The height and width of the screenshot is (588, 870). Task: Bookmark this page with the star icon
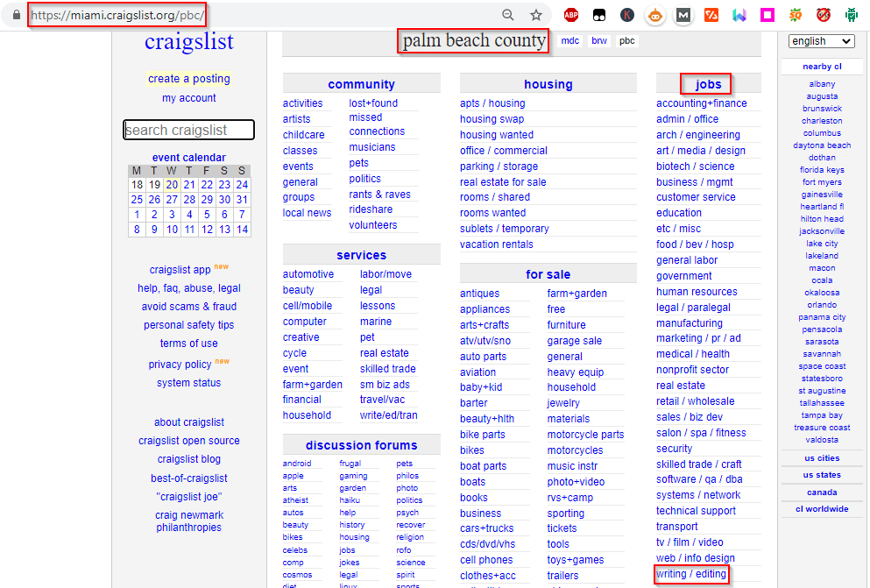tap(535, 15)
